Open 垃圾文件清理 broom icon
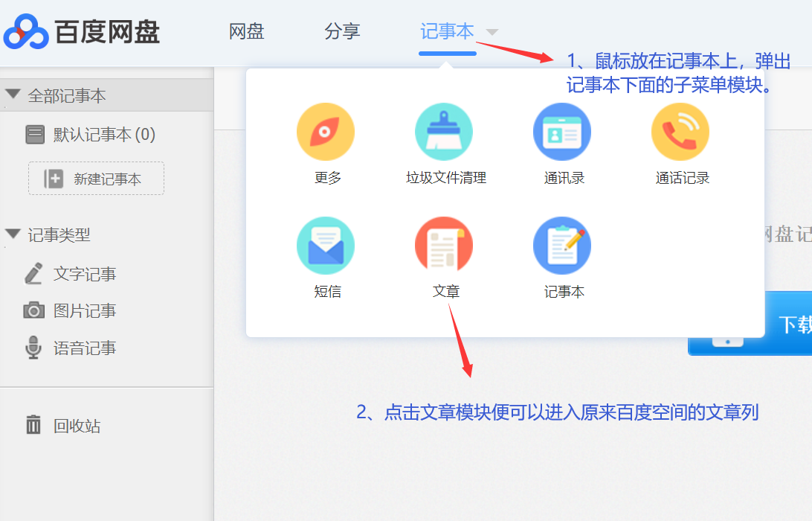The height and width of the screenshot is (521, 812). (444, 132)
